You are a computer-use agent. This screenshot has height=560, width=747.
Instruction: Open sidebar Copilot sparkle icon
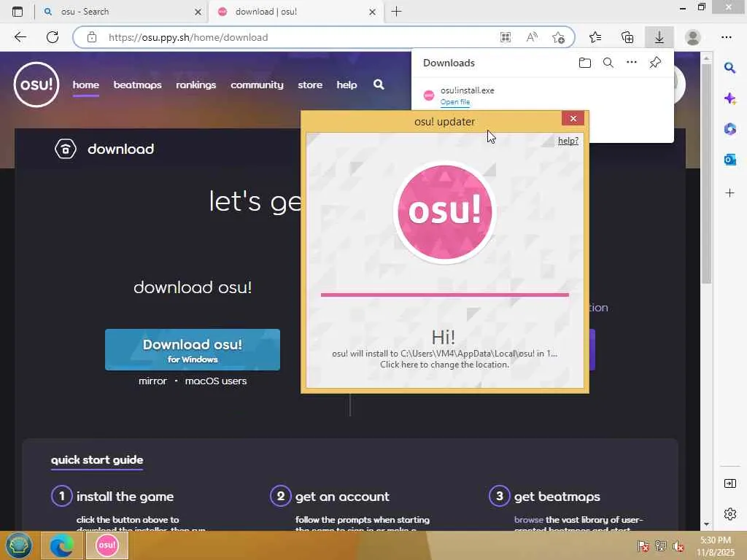coord(729,98)
